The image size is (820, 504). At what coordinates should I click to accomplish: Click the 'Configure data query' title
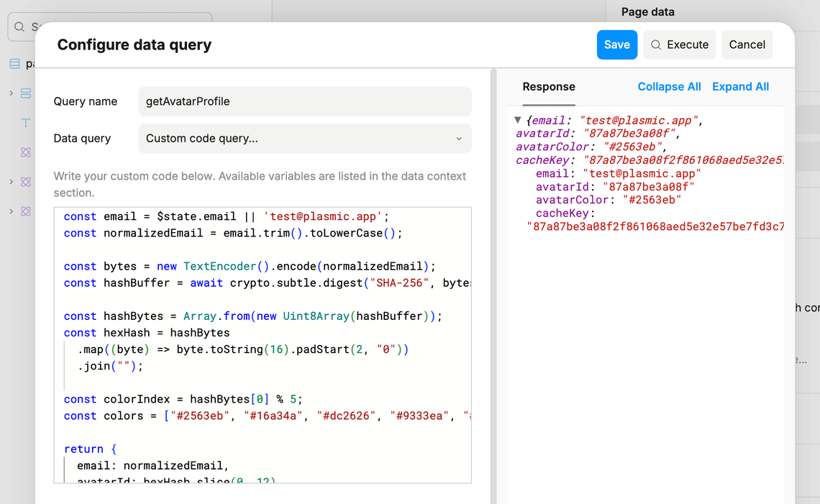tap(135, 45)
